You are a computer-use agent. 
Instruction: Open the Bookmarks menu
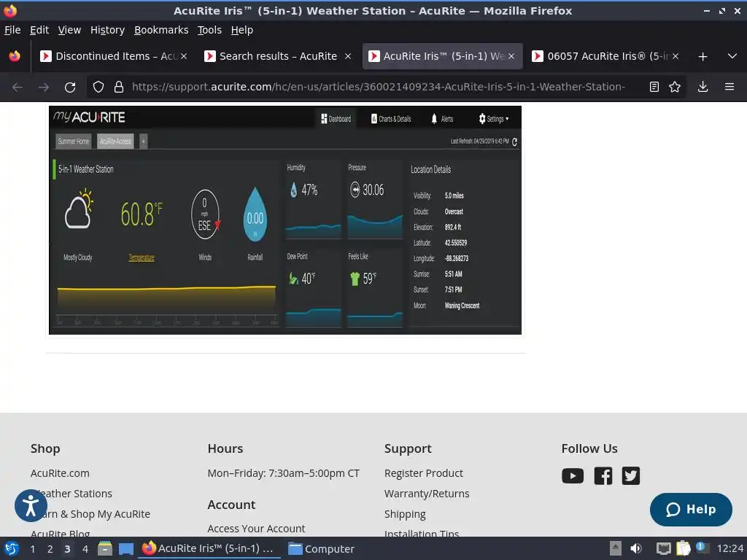(161, 30)
